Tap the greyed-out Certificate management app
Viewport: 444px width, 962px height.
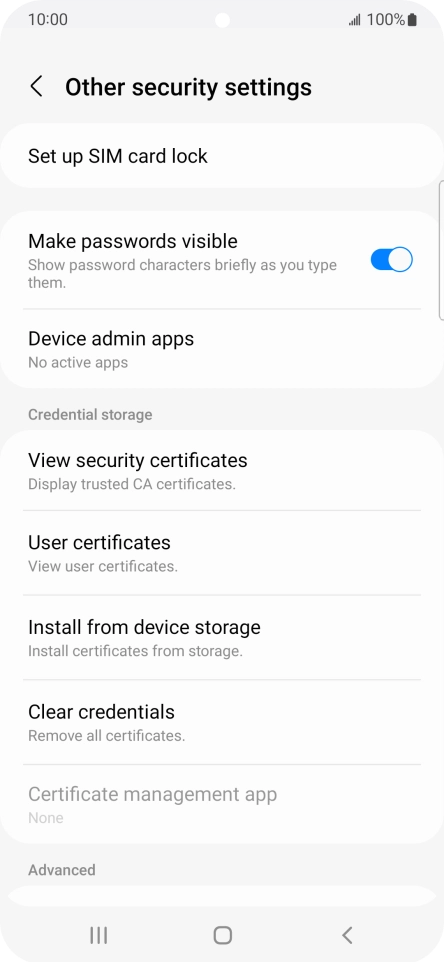pyautogui.click(x=222, y=804)
